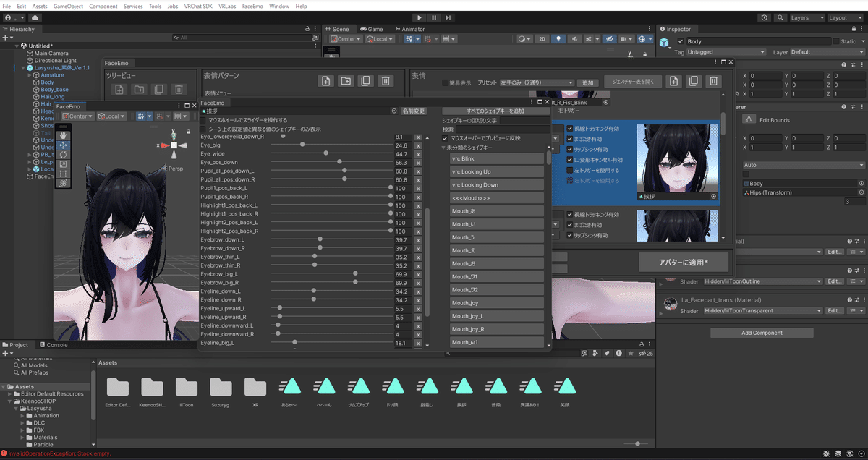This screenshot has height=460, width=868.
Task: Select the Hand view tool in FaceEmo preview
Action: 64,135
